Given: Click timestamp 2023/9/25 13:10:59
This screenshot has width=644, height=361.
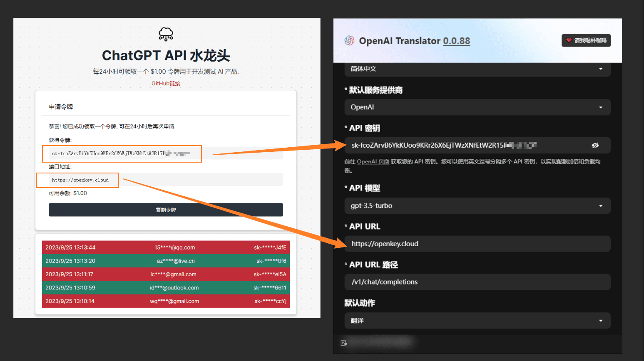Looking at the screenshot, I should point(70,287).
